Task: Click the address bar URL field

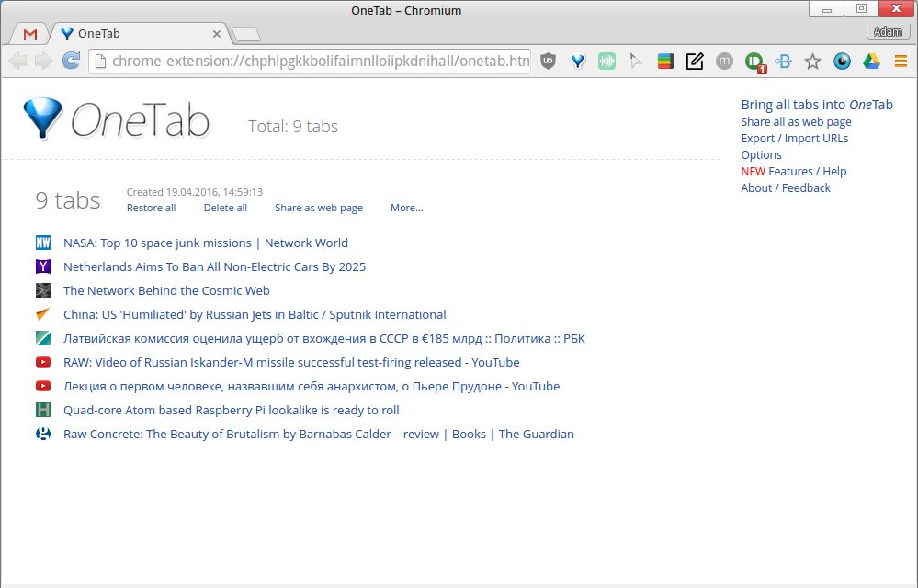Action: coord(311,61)
